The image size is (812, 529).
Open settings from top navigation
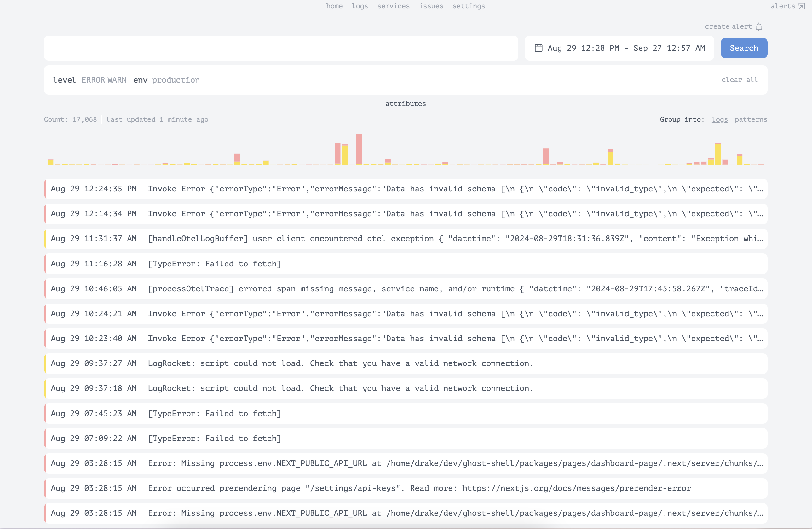pyautogui.click(x=469, y=6)
